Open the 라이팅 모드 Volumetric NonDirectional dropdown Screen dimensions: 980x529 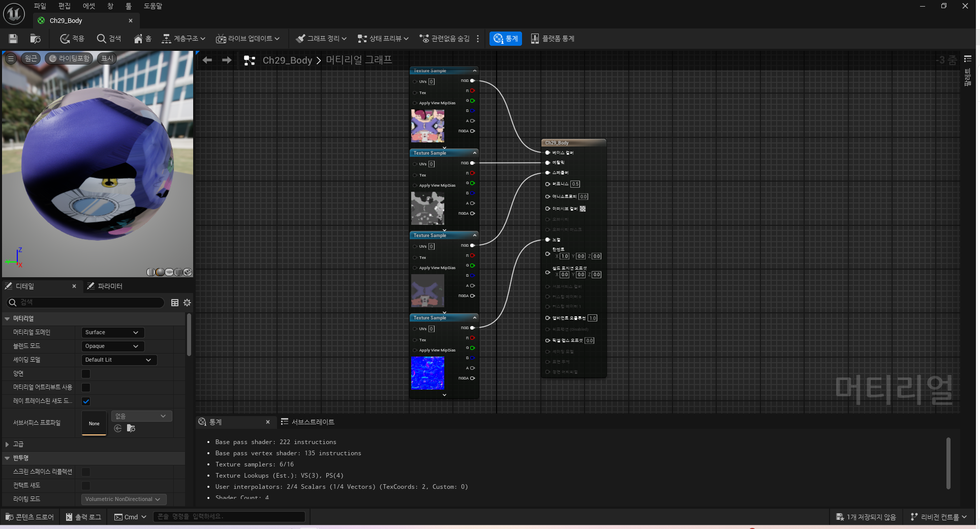[x=124, y=499]
